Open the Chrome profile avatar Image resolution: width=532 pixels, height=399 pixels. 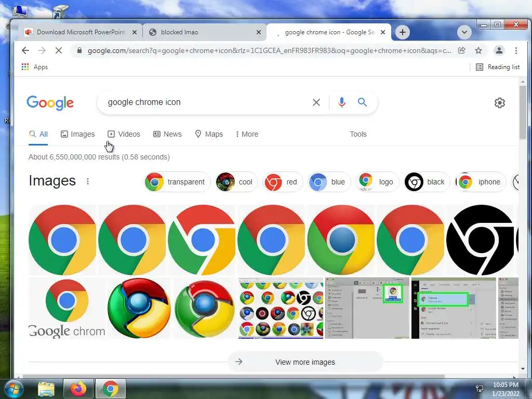[x=499, y=50]
